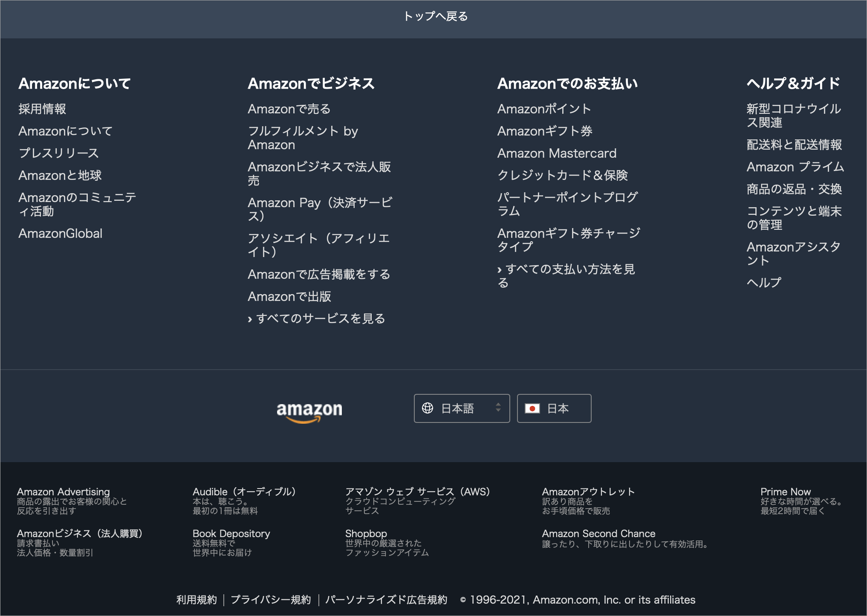Screen dimensions: 867x616
Task: Open the ヘルプ link under ヘルプ＆ガイド
Action: pyautogui.click(x=764, y=283)
